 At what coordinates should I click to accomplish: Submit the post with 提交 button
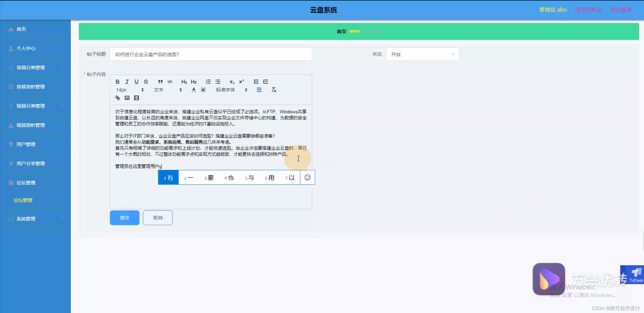[x=124, y=218]
